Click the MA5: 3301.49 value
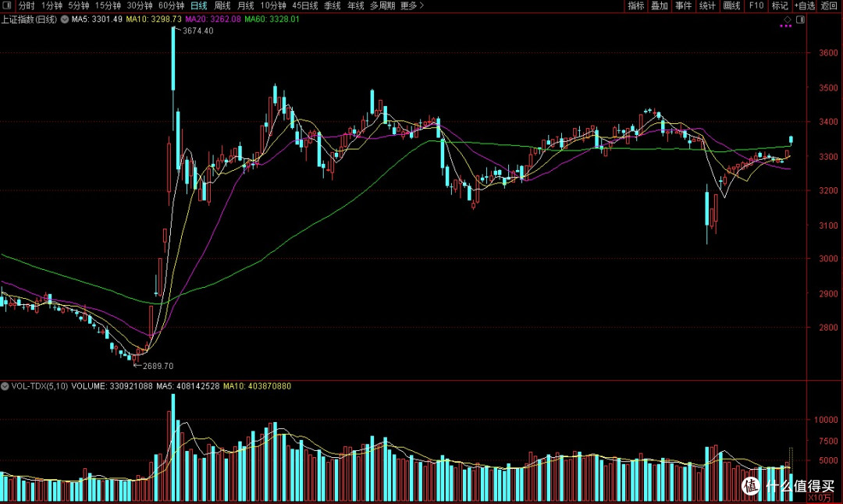Image resolution: width=843 pixels, height=504 pixels. (x=97, y=20)
